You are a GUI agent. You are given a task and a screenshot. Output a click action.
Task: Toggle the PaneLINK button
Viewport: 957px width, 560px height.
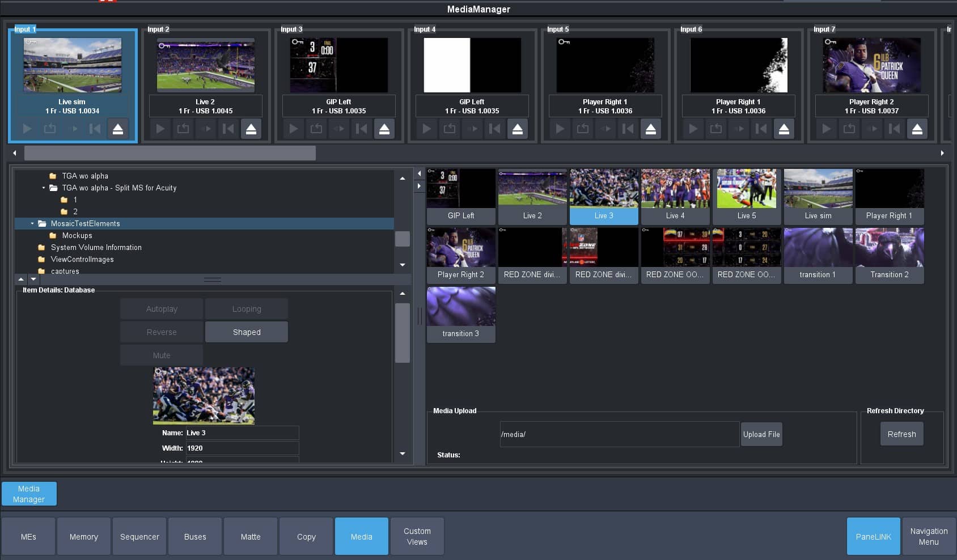click(x=873, y=536)
